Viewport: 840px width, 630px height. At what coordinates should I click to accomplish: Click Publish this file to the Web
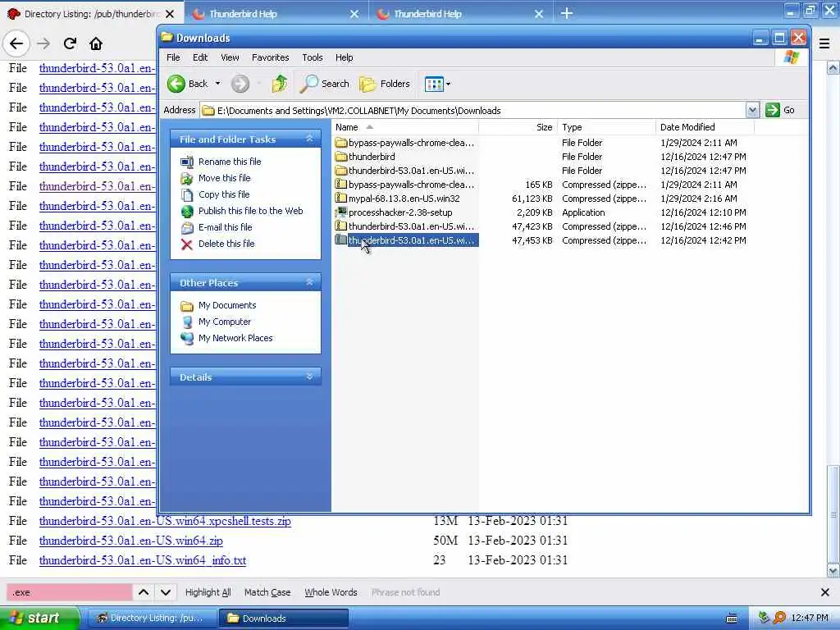[250, 211]
